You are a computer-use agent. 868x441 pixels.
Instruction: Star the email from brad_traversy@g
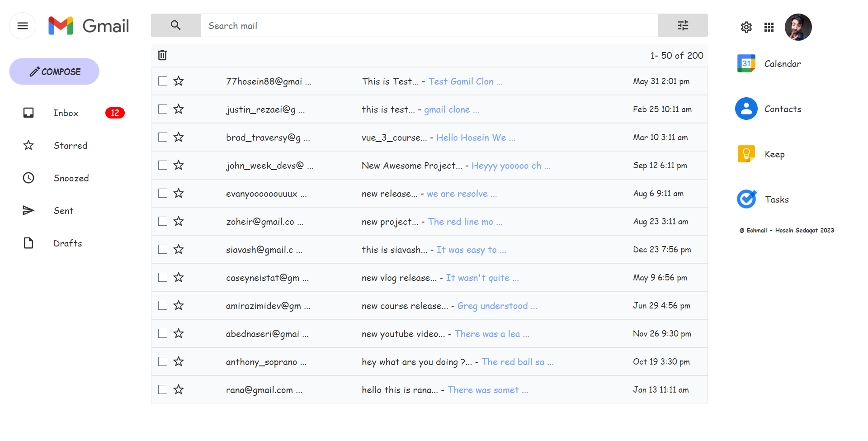click(x=179, y=137)
